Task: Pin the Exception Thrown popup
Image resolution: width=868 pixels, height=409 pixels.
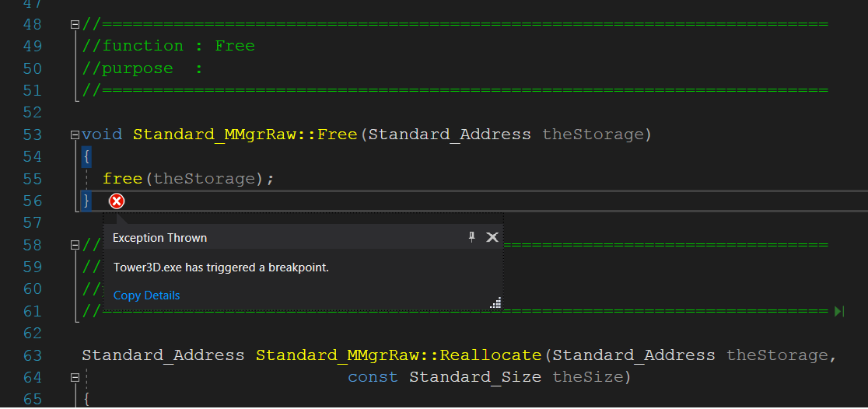Action: [x=471, y=237]
